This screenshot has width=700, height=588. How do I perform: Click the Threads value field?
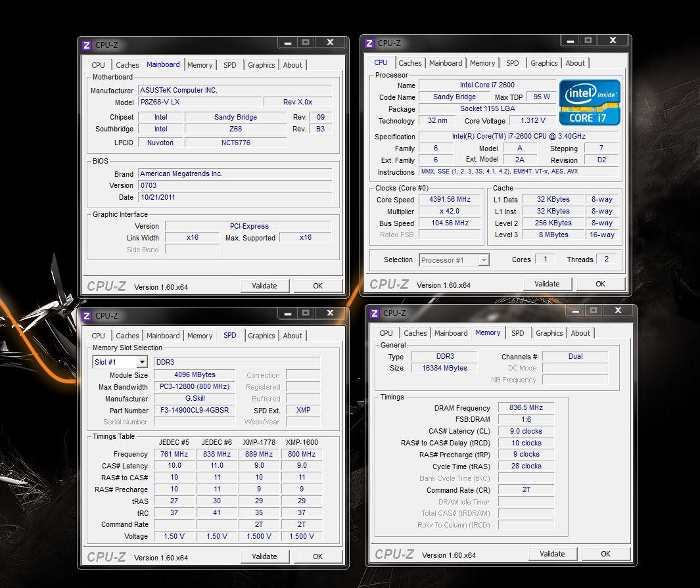tap(607, 260)
